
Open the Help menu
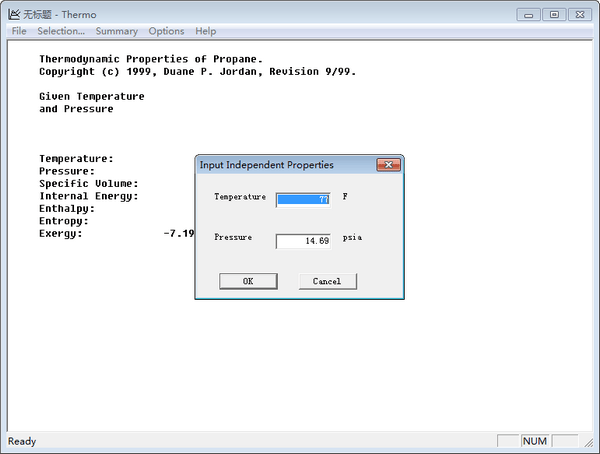(205, 31)
